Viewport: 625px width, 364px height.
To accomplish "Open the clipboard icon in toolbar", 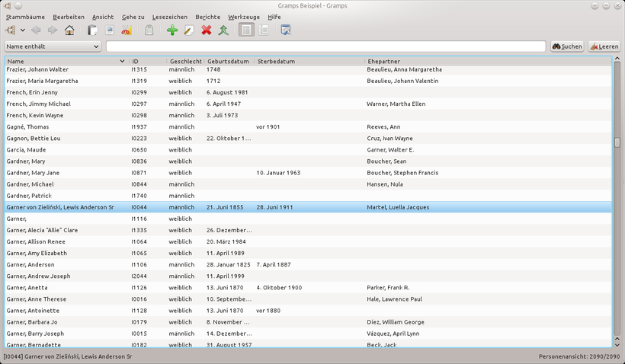I will [92, 30].
